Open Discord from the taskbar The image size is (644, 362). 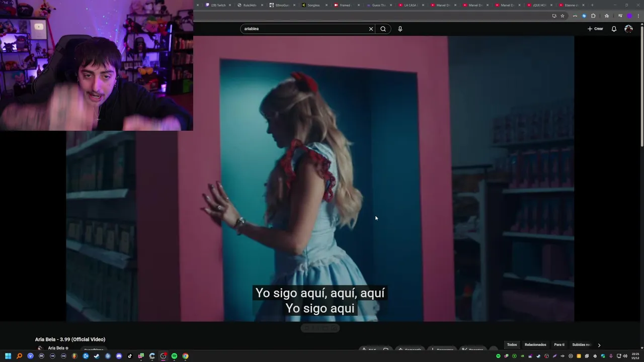point(119,356)
